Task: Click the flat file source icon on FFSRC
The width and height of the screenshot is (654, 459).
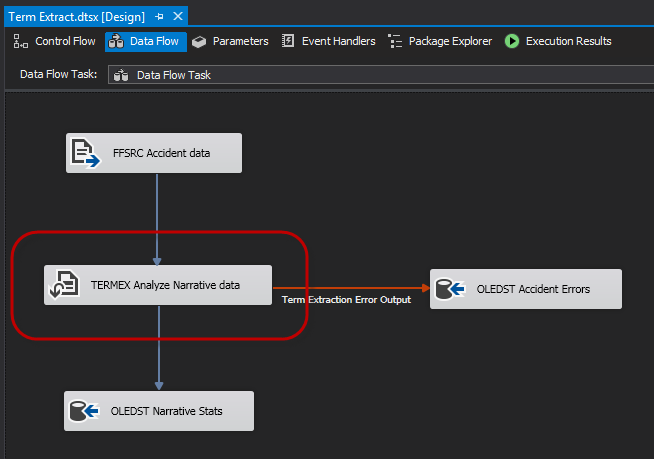Action: (86, 154)
